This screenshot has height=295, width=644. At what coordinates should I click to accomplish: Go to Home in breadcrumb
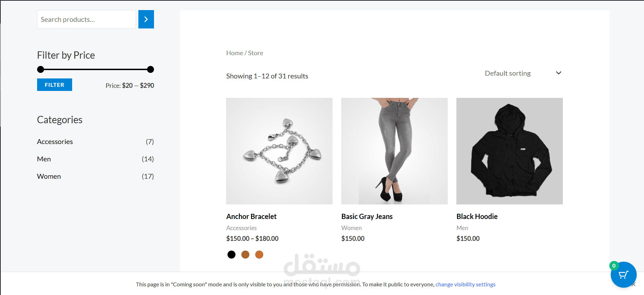234,53
